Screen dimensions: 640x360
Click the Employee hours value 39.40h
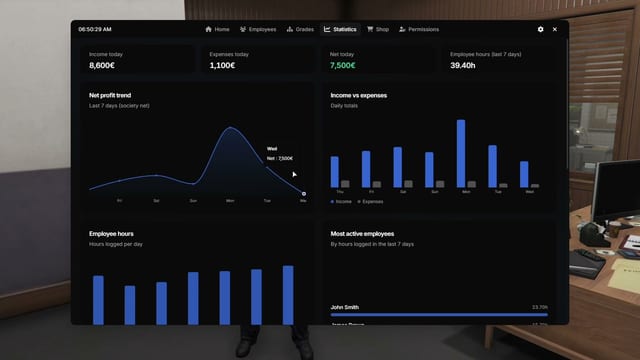coord(462,65)
